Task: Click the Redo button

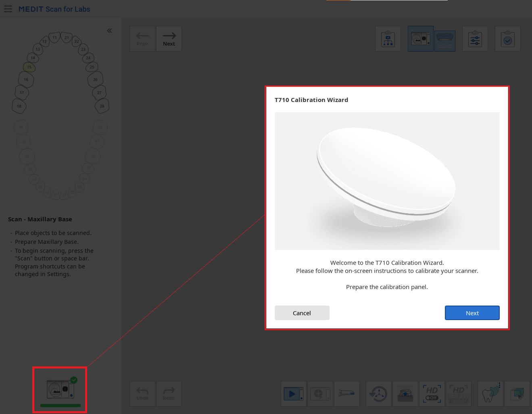Action: click(169, 394)
